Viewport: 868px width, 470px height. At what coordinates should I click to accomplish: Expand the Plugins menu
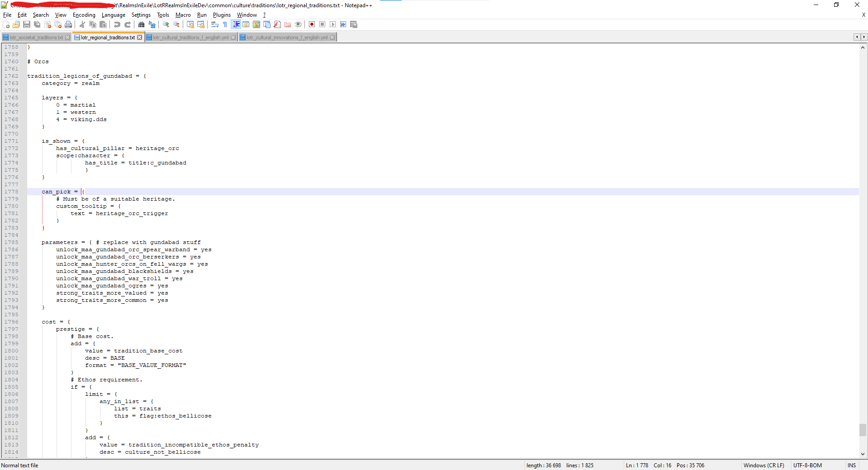(x=222, y=15)
